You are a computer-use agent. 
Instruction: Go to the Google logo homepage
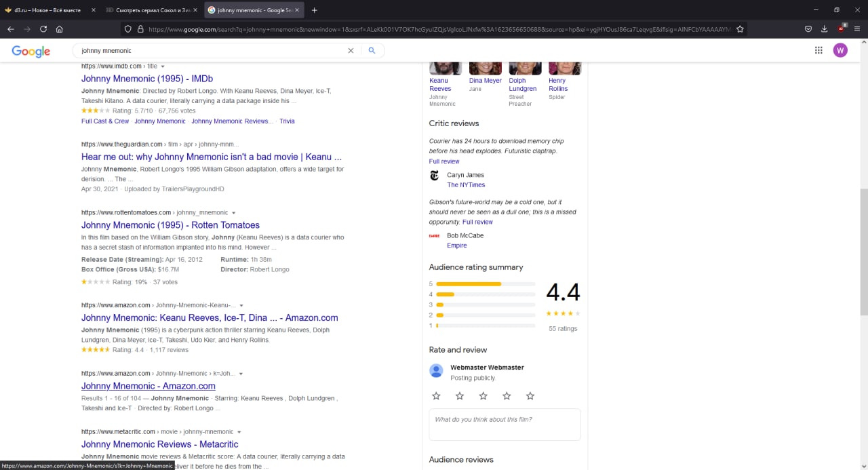coord(31,51)
